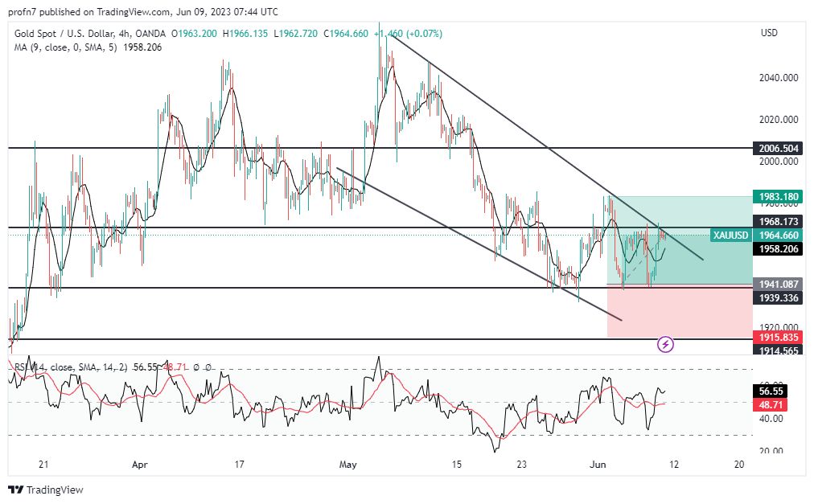This screenshot has height=504, width=814.
Task: Click the TV glyph beside the TradingView wordmark
Action: (x=14, y=490)
